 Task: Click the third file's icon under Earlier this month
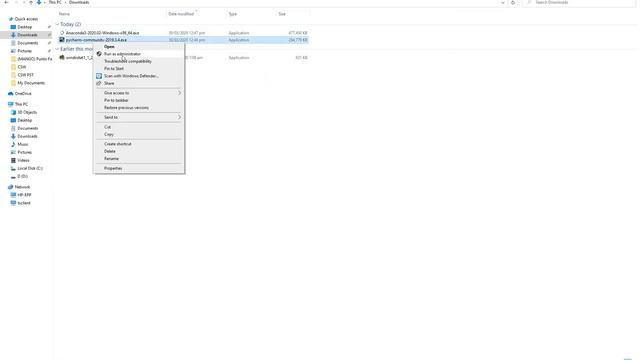pyautogui.click(x=62, y=58)
